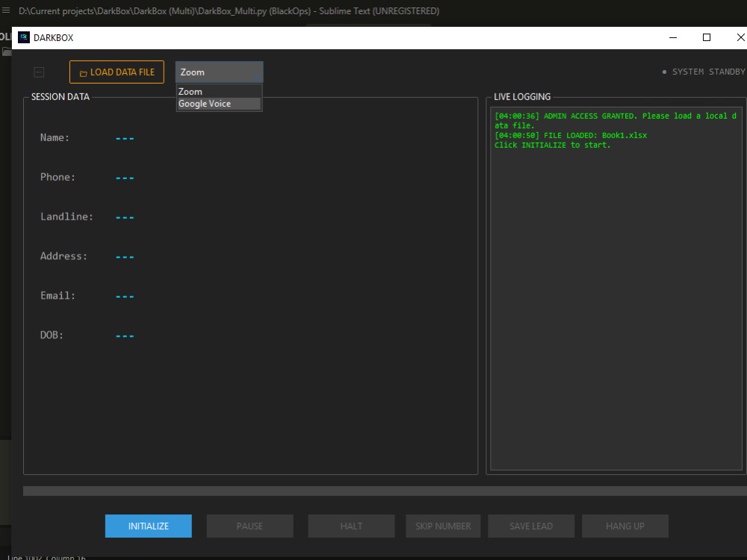Click the Sublime Text title bar path
Viewport: 747px width, 560px height.
(229, 11)
